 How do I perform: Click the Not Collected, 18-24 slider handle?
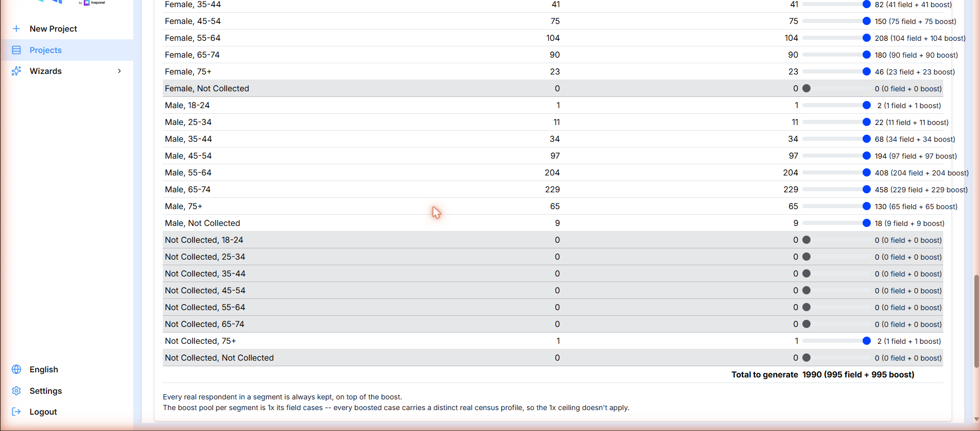806,240
